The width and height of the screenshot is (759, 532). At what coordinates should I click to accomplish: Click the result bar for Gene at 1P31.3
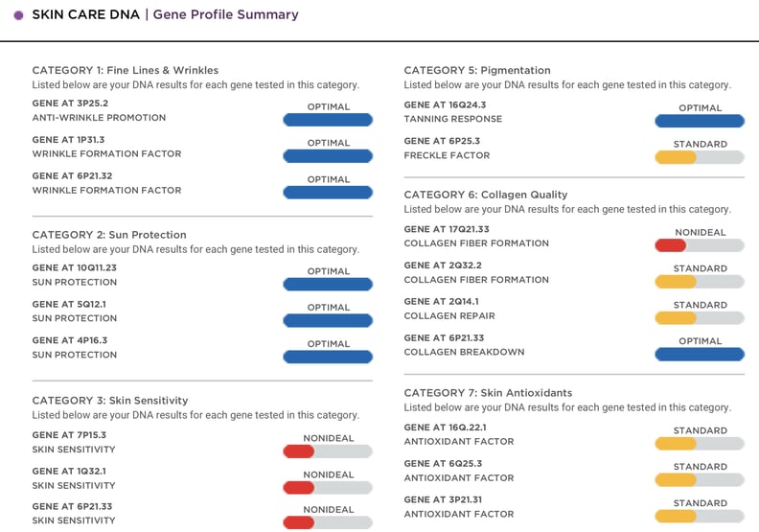tap(328, 156)
